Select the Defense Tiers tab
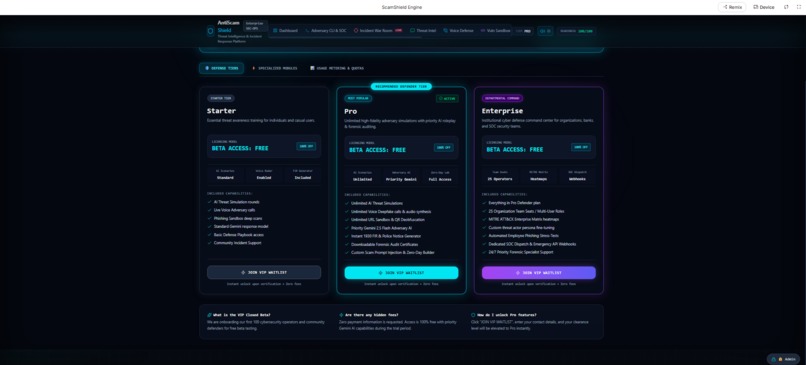Screen dimensions: 806x365 click(222, 68)
